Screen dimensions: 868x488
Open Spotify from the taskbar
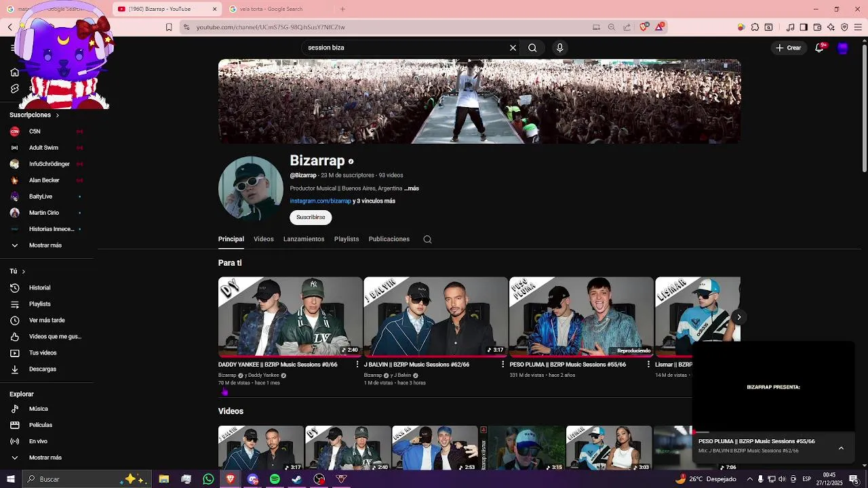pyautogui.click(x=275, y=479)
